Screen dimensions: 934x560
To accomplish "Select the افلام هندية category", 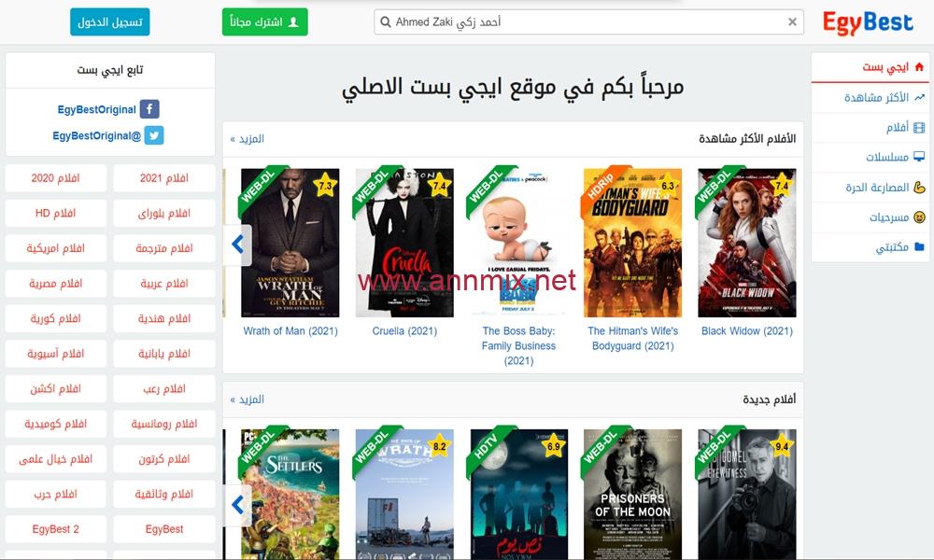I will tap(163, 318).
